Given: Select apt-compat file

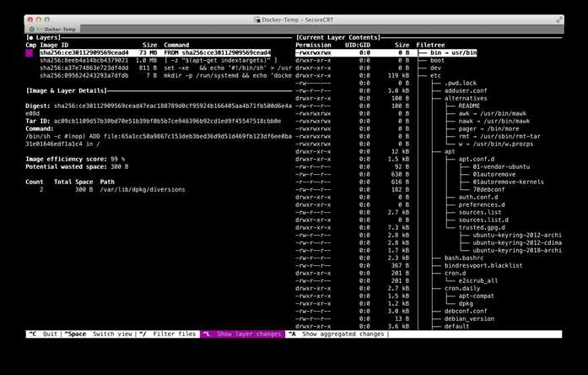Looking at the screenshot, I should 477,296.
